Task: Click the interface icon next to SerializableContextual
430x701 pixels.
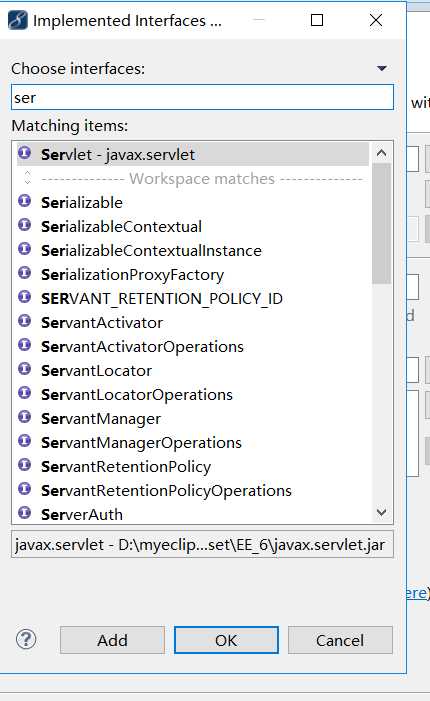Action: coord(25,225)
